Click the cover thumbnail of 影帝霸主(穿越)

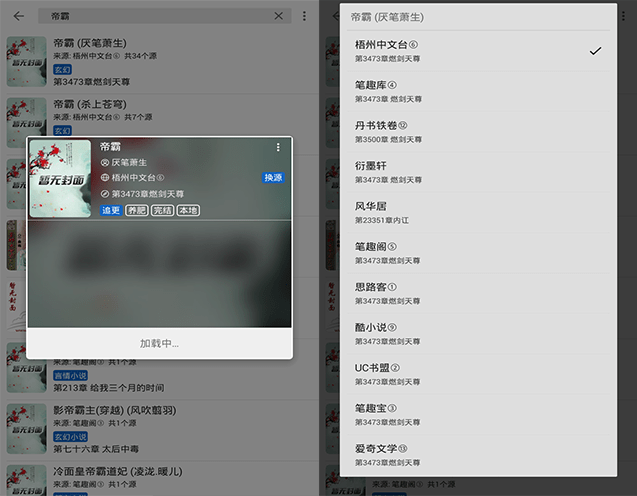[x=26, y=429]
